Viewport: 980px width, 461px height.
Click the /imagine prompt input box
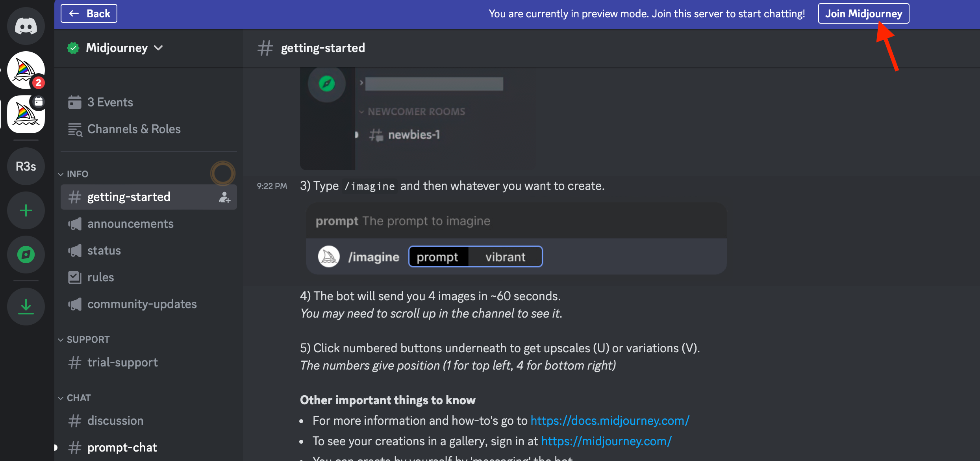(475, 257)
